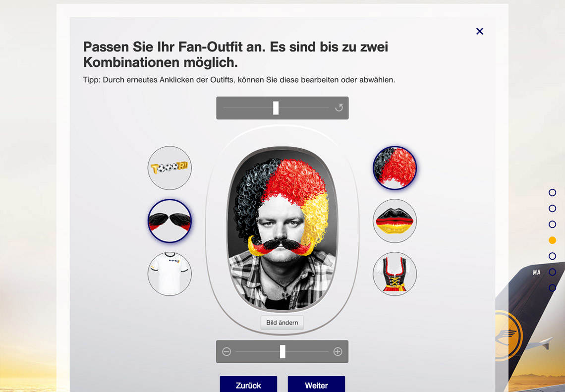This screenshot has width=565, height=392.
Task: Click the portrait photo in the window frame
Action: point(282,229)
